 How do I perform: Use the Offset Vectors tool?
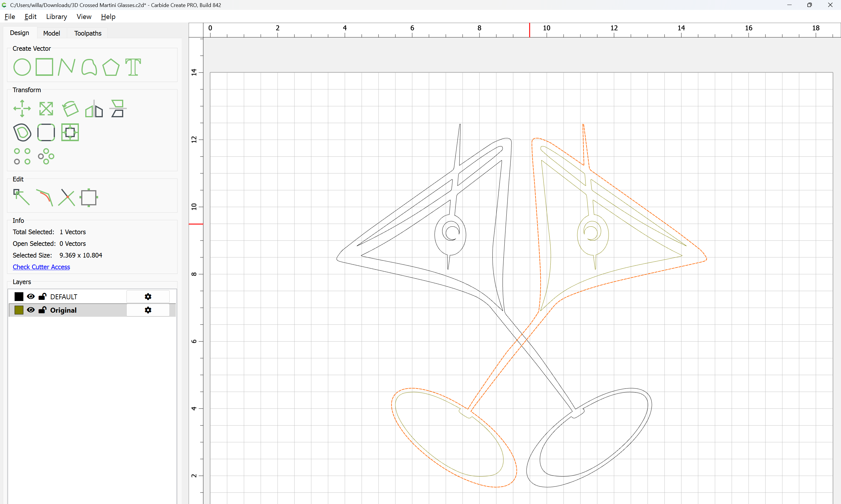coord(22,132)
